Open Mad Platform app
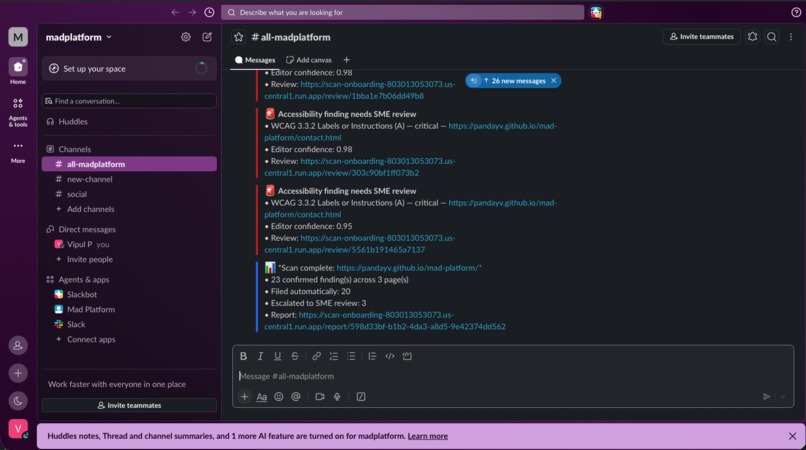Image resolution: width=806 pixels, height=450 pixels. 129,309
